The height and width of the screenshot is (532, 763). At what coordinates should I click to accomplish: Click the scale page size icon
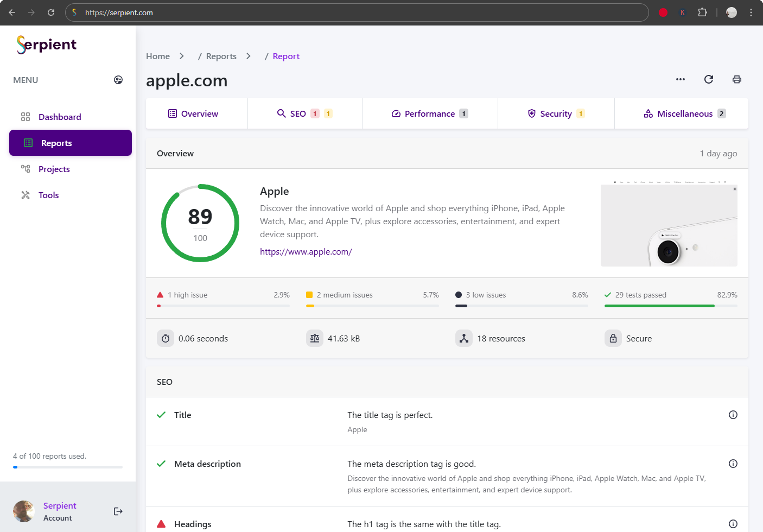(x=315, y=338)
